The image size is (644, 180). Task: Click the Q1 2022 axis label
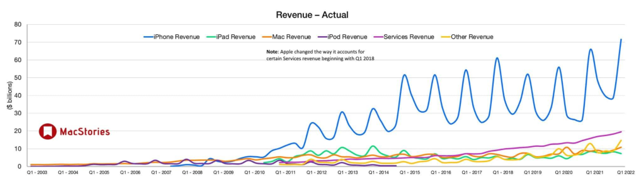point(625,173)
